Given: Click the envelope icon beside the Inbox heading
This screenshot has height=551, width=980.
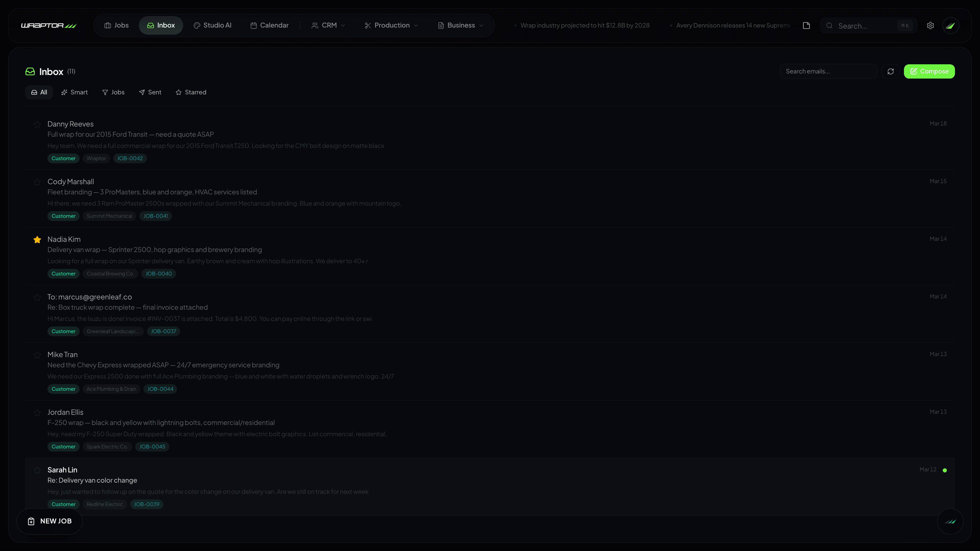Looking at the screenshot, I should coord(30,71).
